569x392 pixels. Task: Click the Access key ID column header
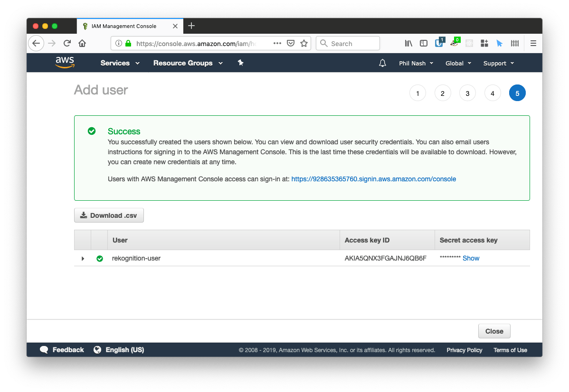[x=387, y=240]
